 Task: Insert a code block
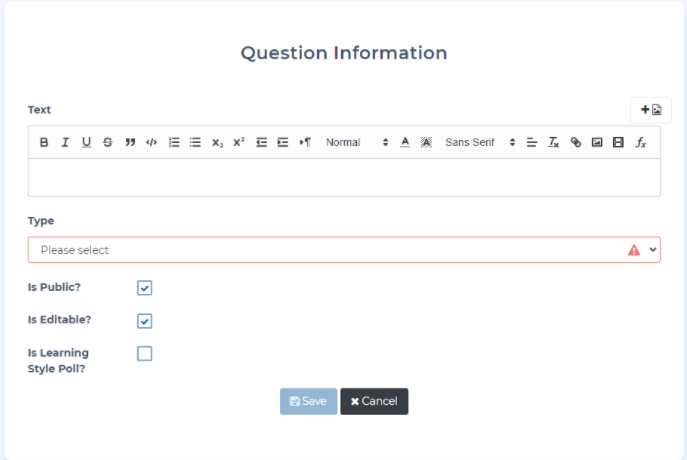(151, 143)
